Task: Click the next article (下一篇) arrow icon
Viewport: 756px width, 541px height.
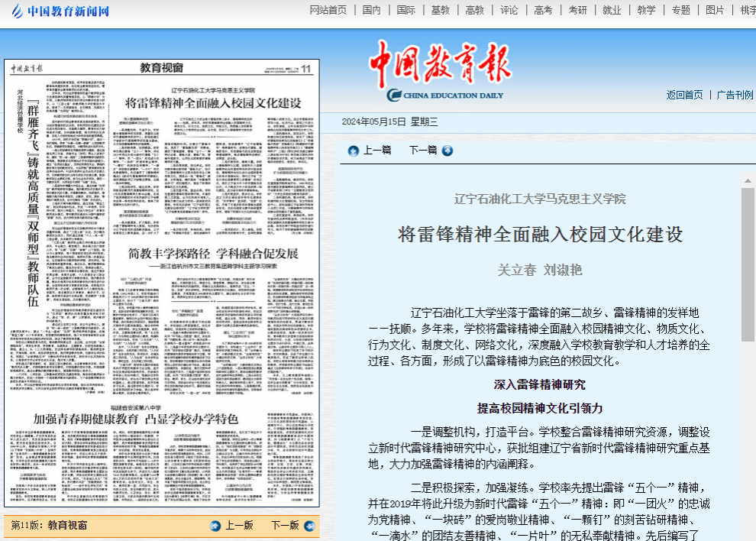Action: pyautogui.click(x=447, y=151)
